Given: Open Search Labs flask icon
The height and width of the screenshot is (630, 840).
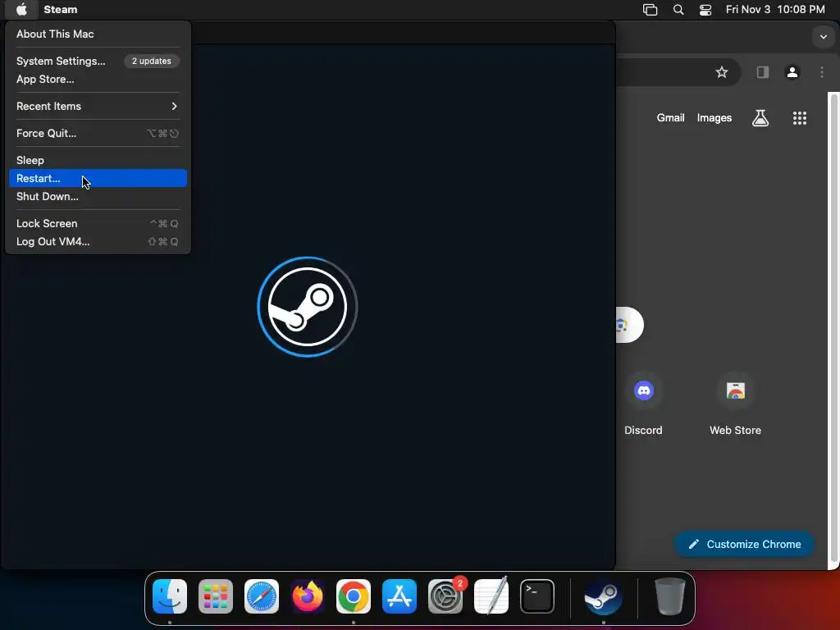Looking at the screenshot, I should coord(760,118).
